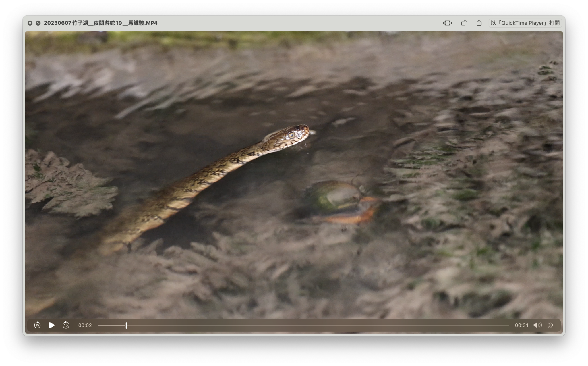Skip back 15 seconds

[x=37, y=325]
